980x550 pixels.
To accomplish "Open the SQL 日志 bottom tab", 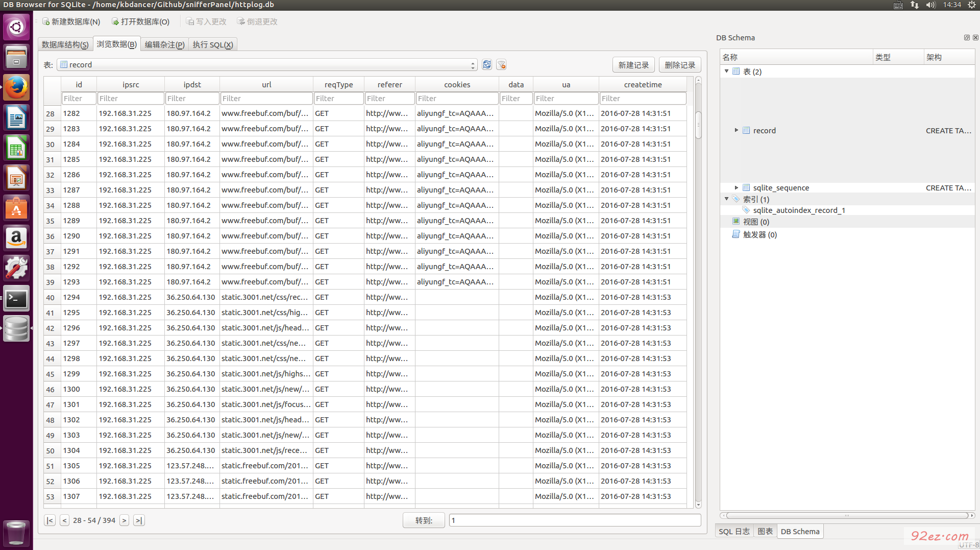I will coord(734,531).
